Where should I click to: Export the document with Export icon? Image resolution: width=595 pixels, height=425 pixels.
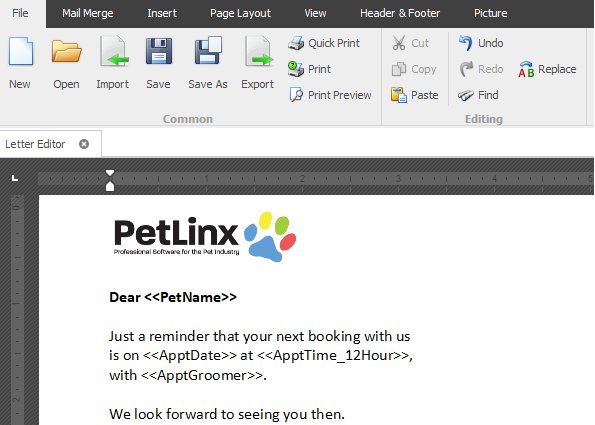[x=258, y=52]
